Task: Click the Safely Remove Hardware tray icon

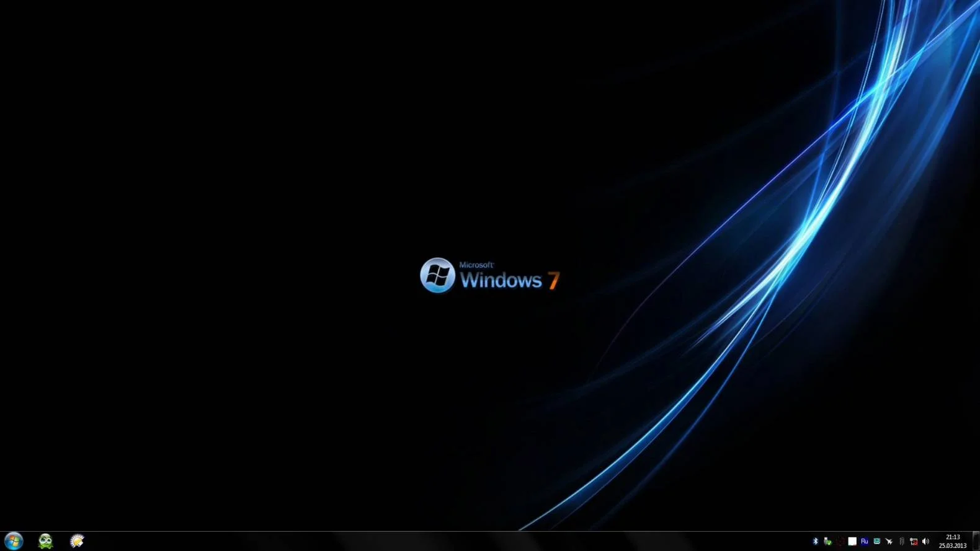Action: coord(827,542)
